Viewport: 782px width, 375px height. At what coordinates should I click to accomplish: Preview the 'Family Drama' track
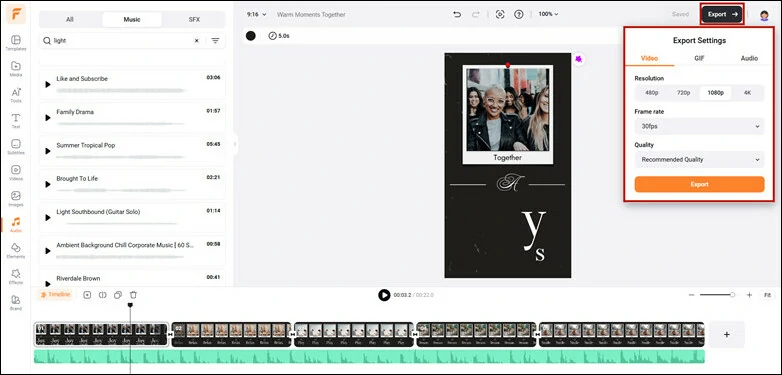(48, 118)
